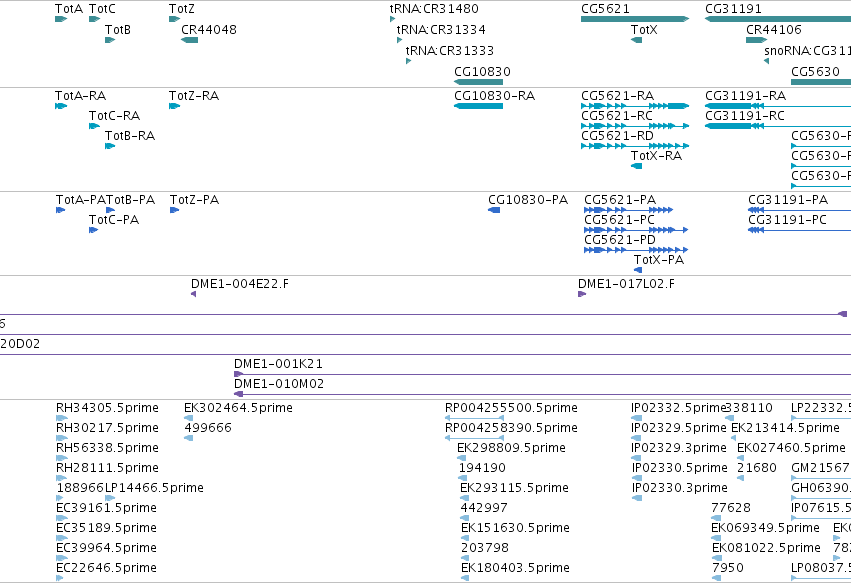Click the tRNA:CR31334 label
Image resolution: width=851 pixels, height=583 pixels.
point(441,29)
